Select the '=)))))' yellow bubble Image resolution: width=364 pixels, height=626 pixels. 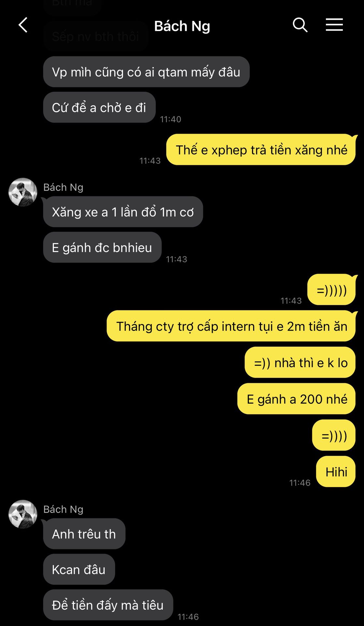coord(331,290)
